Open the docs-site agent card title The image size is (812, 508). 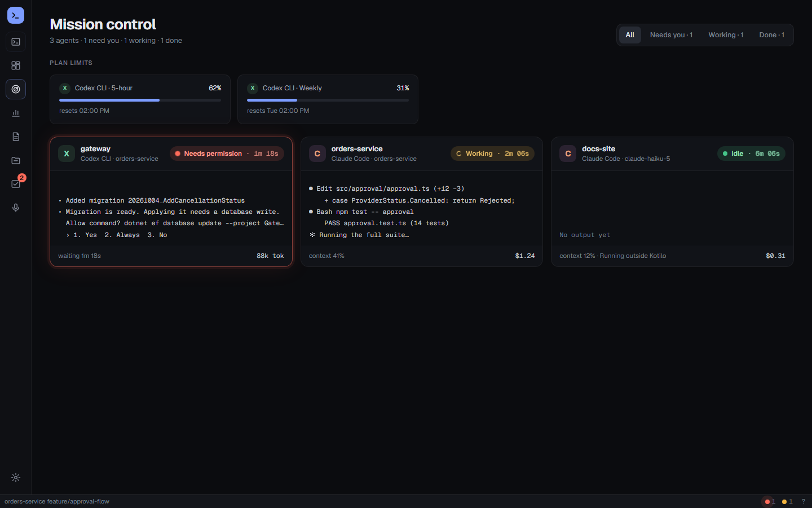pos(598,149)
